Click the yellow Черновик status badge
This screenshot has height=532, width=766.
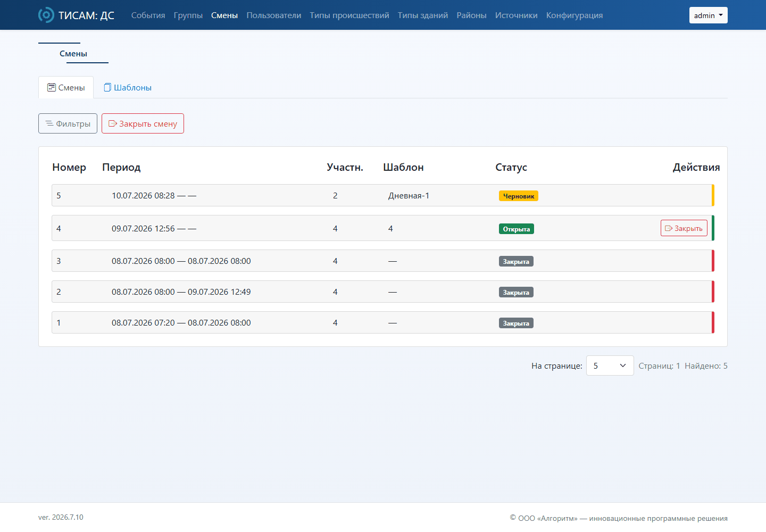tap(519, 196)
